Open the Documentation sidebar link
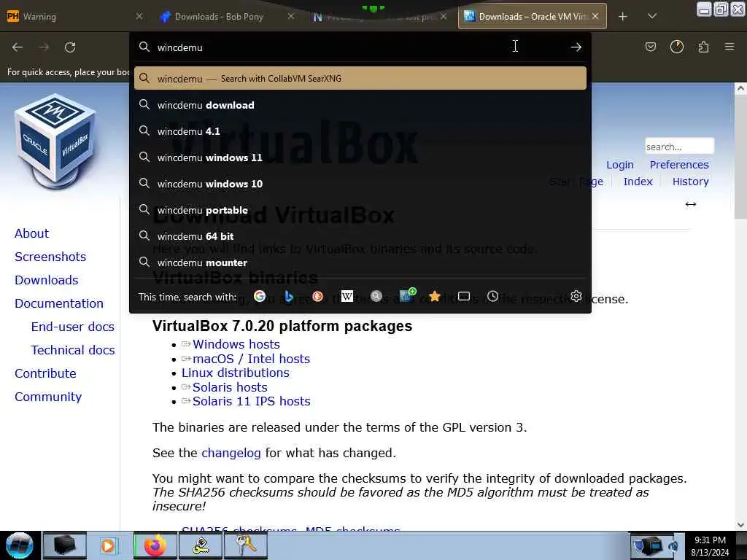Screen dimensions: 747x560 [x=58, y=303]
